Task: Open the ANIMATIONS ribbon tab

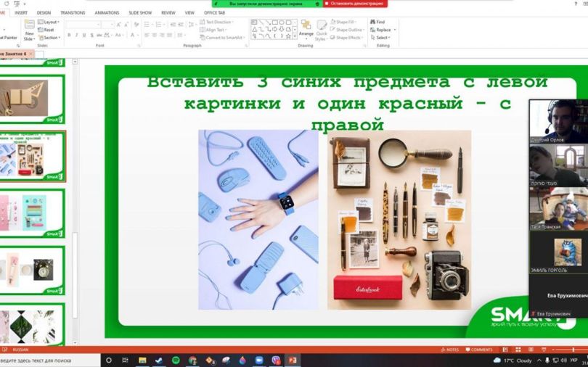Action: (x=107, y=13)
